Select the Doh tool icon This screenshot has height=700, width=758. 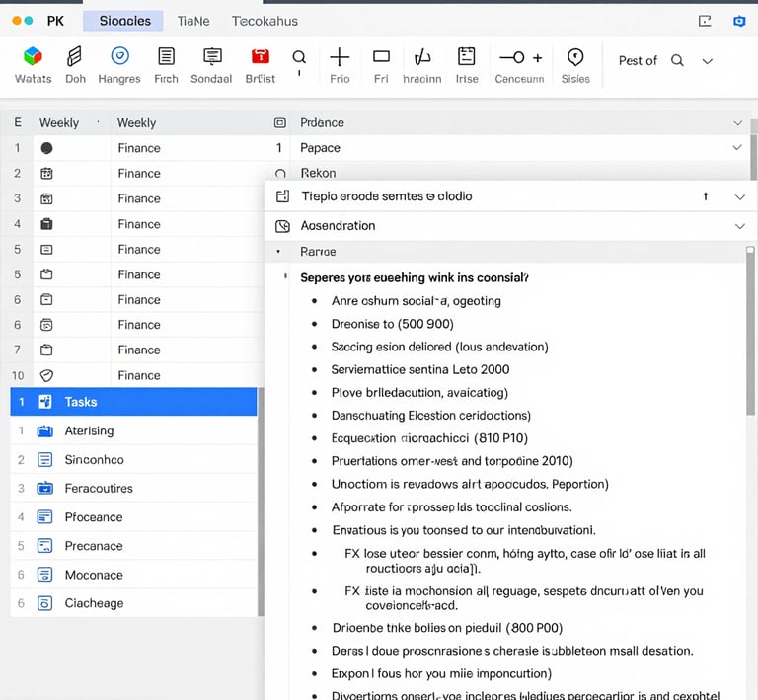click(x=75, y=57)
